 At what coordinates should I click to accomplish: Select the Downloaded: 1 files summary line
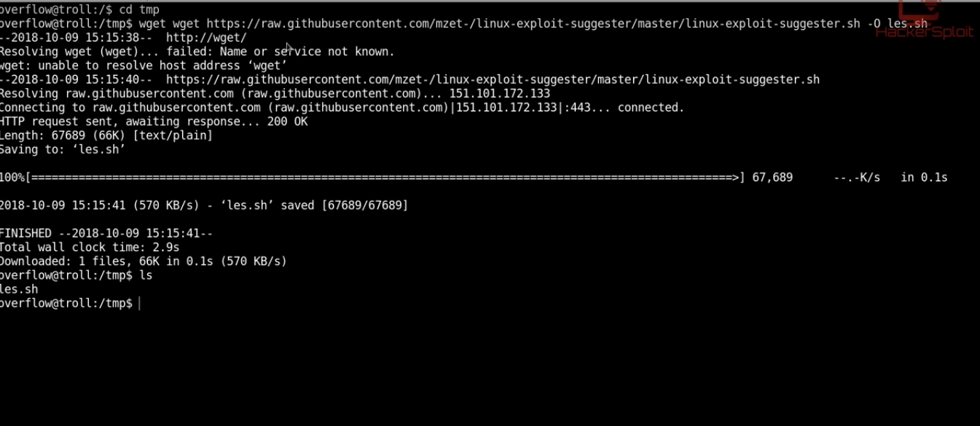tap(143, 261)
